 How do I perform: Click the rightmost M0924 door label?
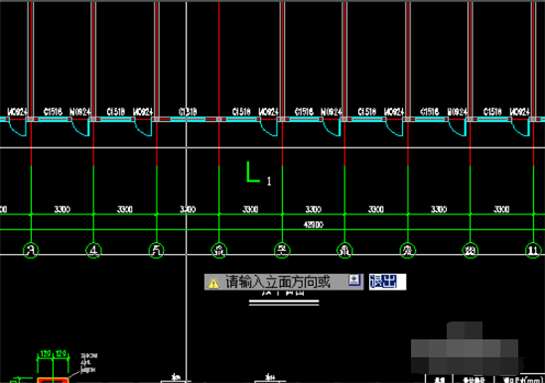(520, 112)
